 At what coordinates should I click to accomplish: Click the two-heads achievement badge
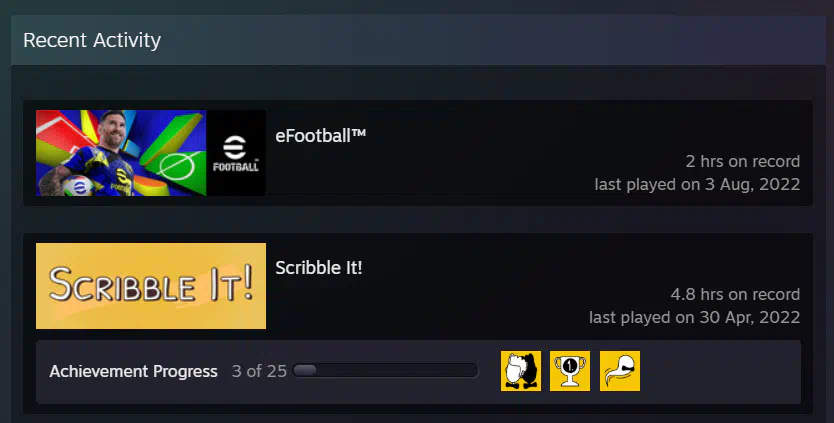521,371
